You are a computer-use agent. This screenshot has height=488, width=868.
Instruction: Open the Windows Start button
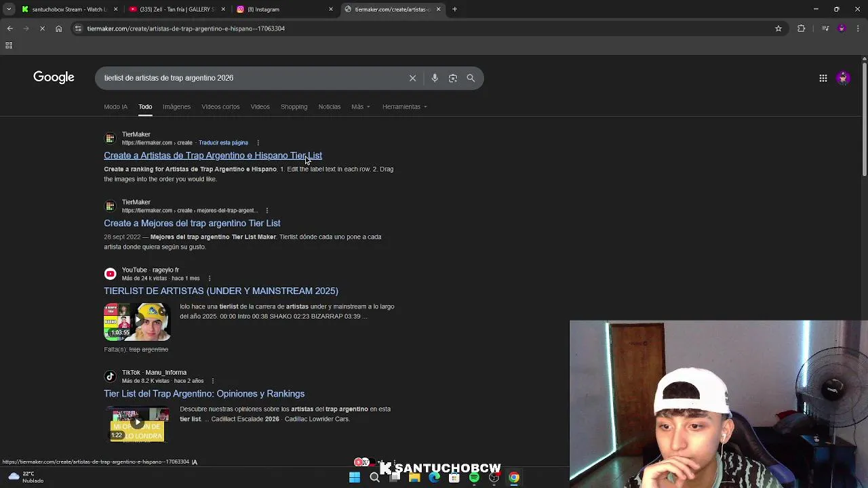355,477
